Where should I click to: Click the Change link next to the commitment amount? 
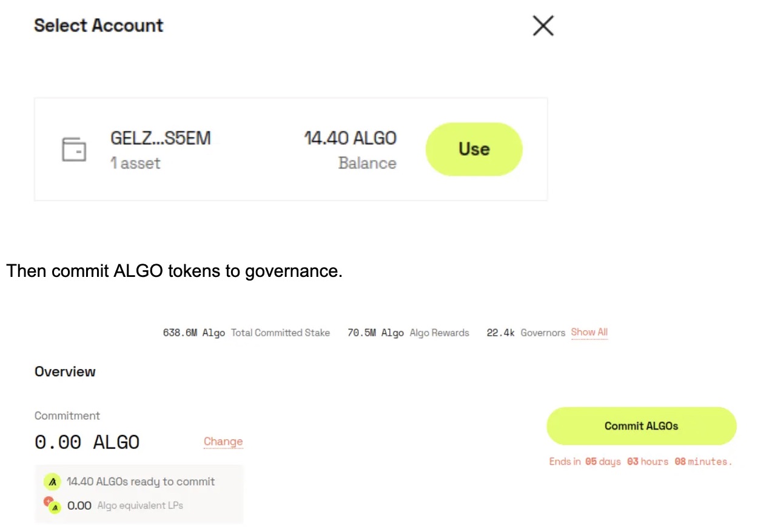click(223, 442)
